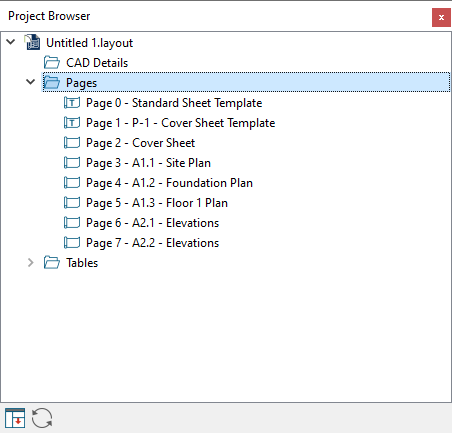Click the CAD Details folder icon
Image resolution: width=452 pixels, height=433 pixels.
pyautogui.click(x=52, y=63)
